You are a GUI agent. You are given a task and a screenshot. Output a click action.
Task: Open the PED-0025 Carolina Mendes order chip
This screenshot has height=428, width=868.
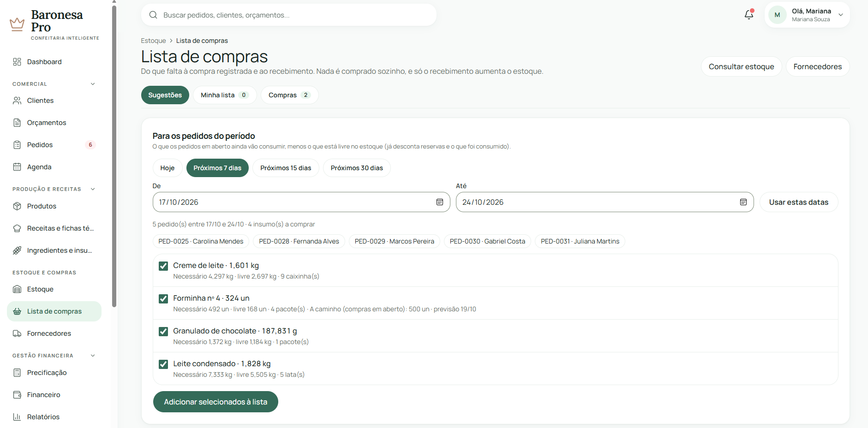click(x=201, y=241)
